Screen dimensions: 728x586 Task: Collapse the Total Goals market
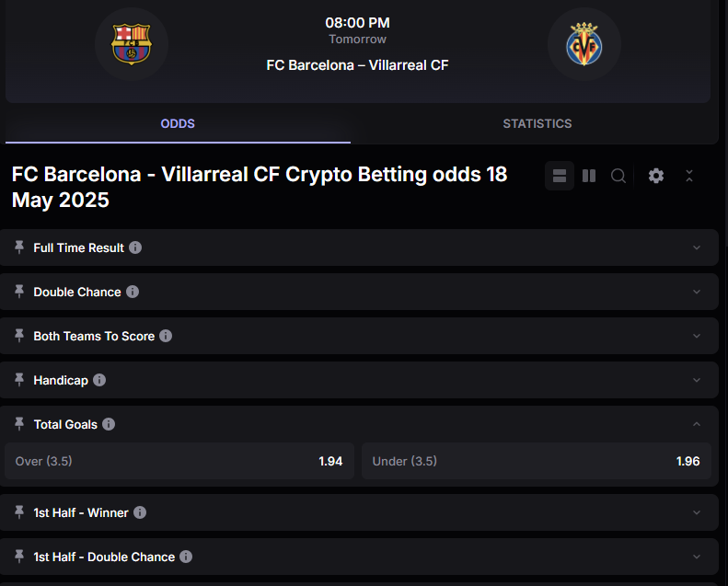[x=697, y=424]
